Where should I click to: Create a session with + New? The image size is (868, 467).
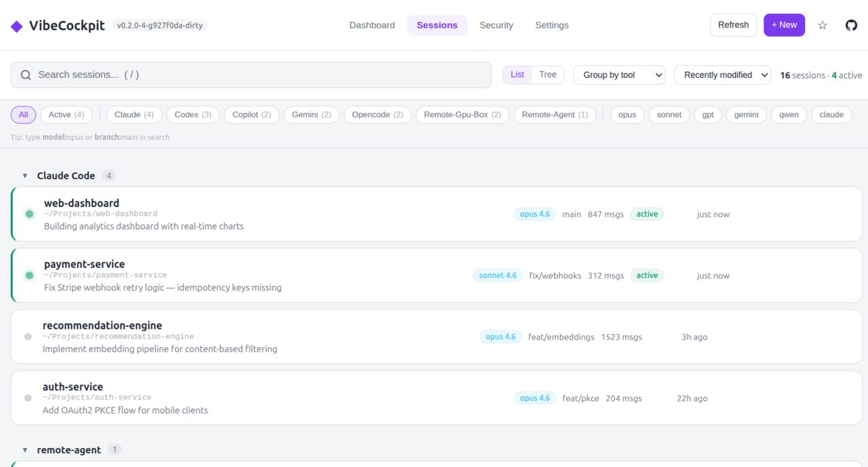click(x=784, y=25)
